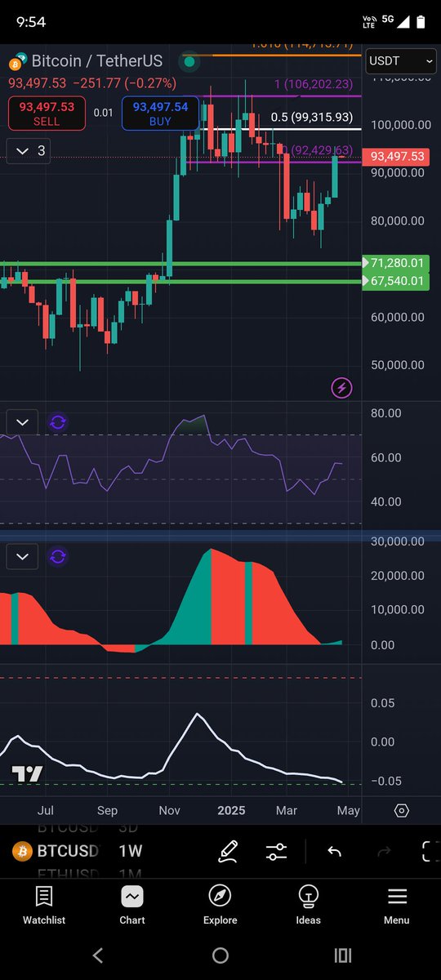The height and width of the screenshot is (980, 441).
Task: Open price scale settings hexagon icon
Action: click(401, 811)
